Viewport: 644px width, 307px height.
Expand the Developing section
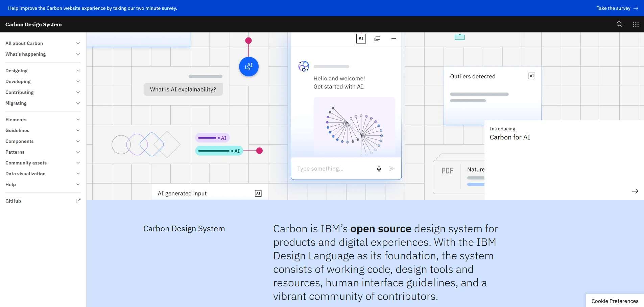click(43, 81)
